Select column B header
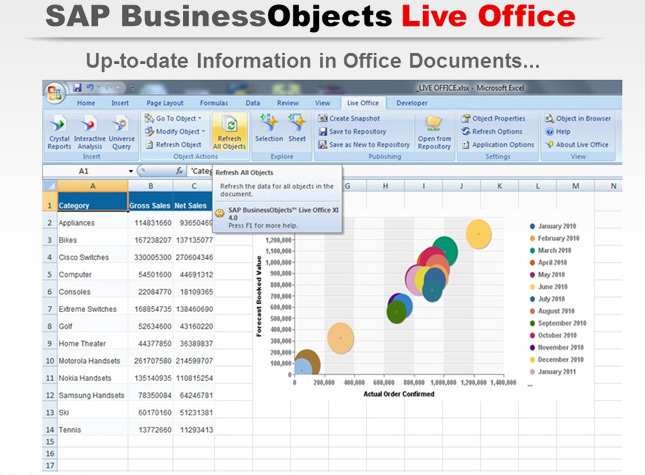This screenshot has height=475, width=645. (151, 186)
